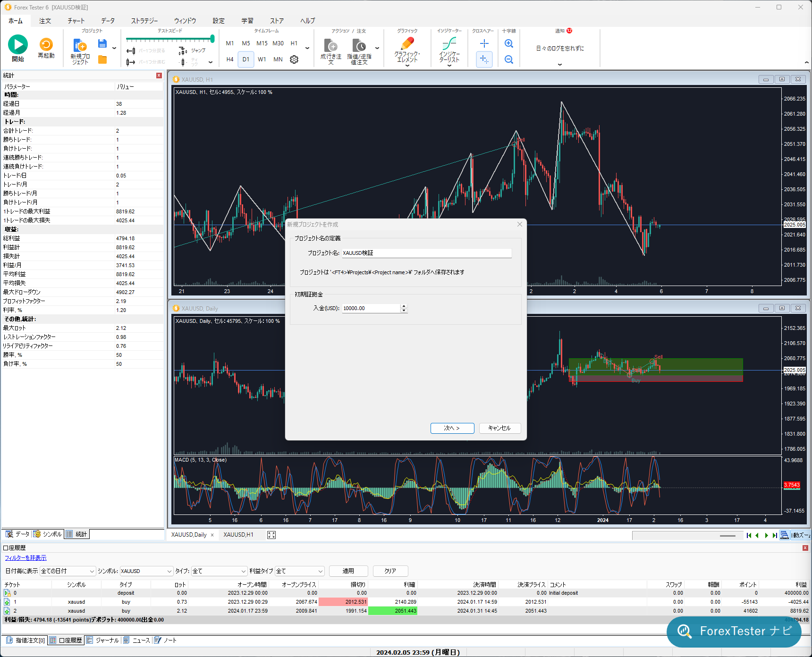Image resolution: width=812 pixels, height=657 pixels.
Task: Click the orange 再起動 restart icon
Action: [x=46, y=44]
